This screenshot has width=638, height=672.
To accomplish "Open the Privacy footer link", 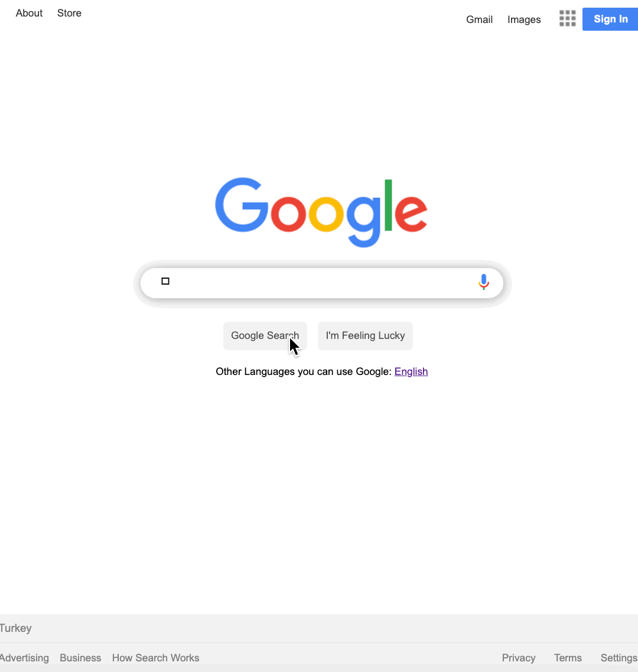I will (519, 658).
